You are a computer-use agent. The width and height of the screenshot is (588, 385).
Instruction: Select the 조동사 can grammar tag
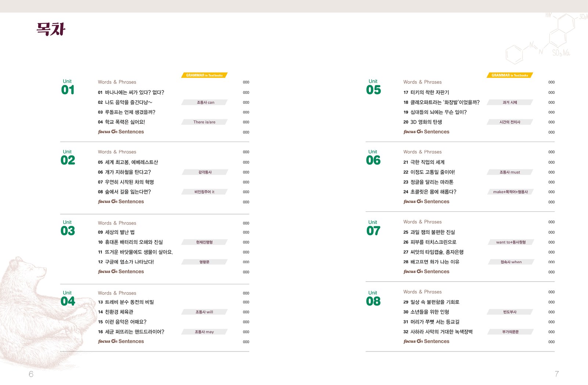click(x=205, y=102)
